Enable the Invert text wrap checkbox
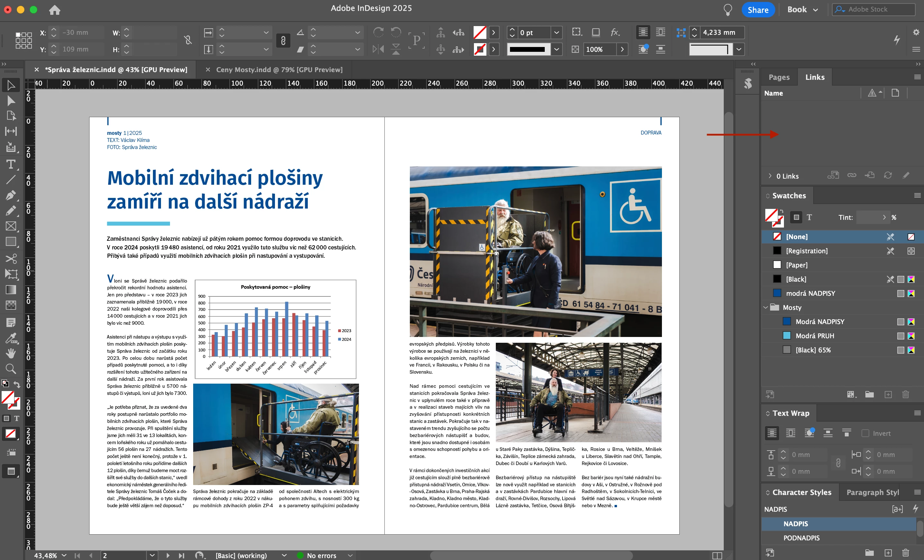Screen dimensions: 924x560 [x=865, y=433]
